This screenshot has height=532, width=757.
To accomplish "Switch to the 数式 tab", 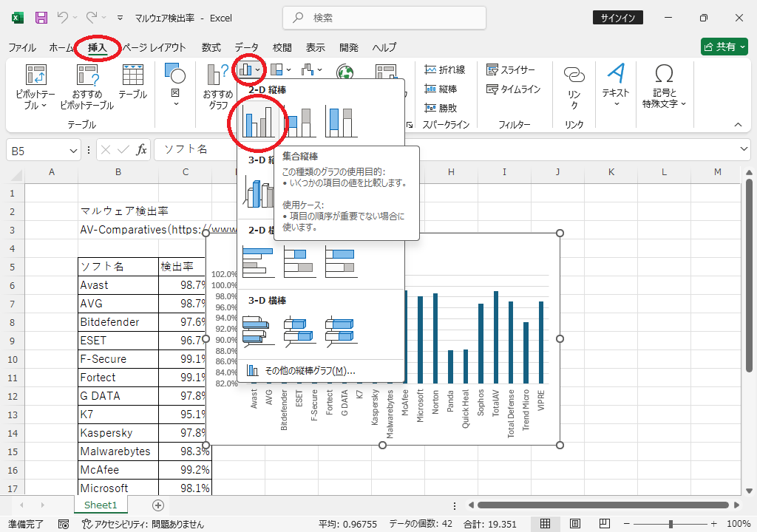I will point(211,47).
